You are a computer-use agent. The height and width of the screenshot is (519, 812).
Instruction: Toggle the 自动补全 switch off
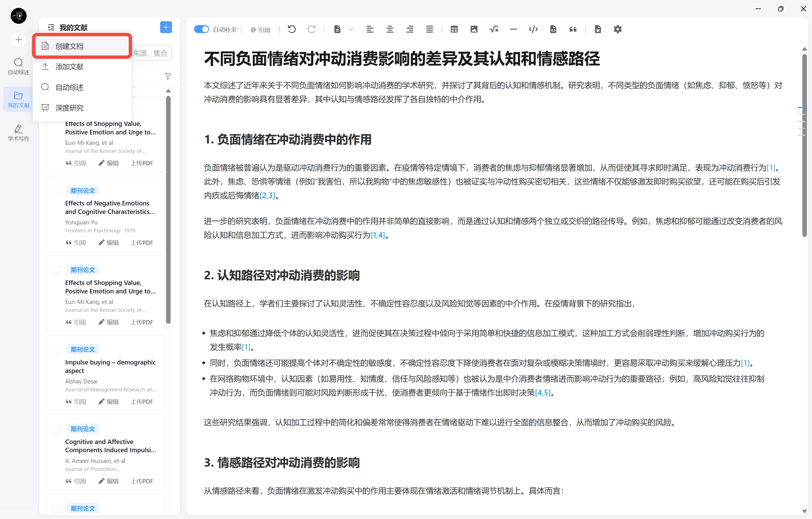(x=202, y=29)
